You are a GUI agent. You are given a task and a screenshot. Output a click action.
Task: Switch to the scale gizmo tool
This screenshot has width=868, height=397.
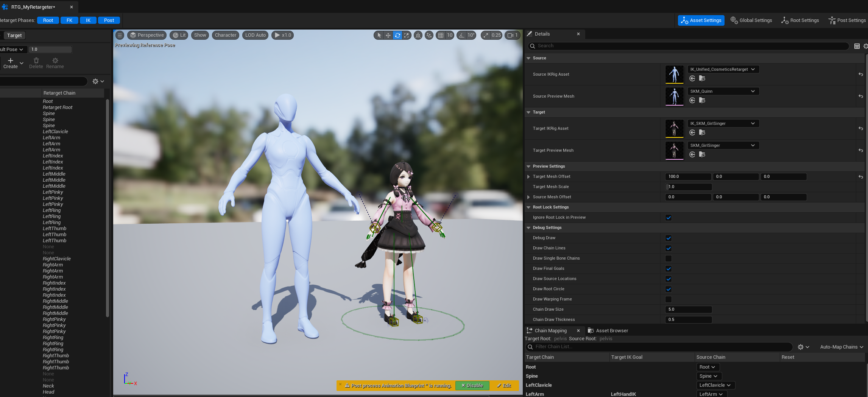pos(406,35)
